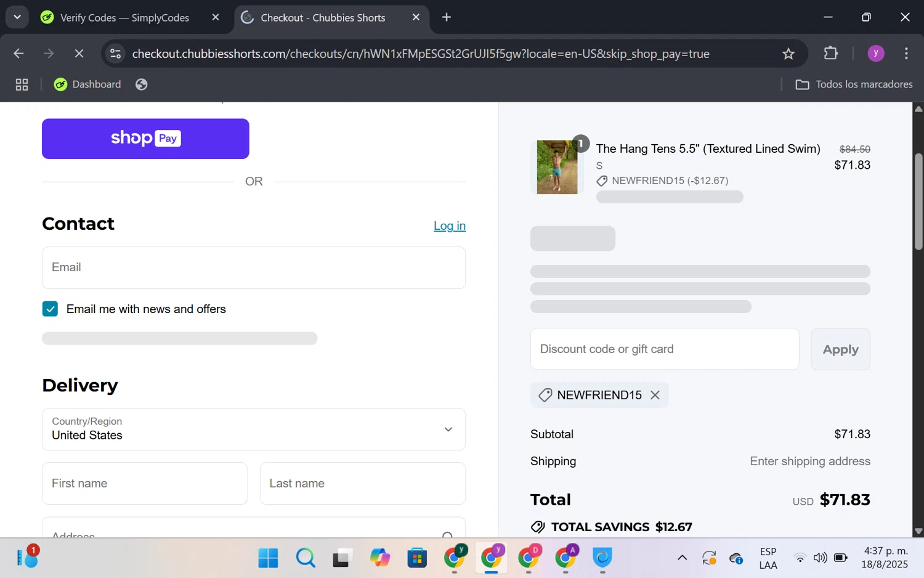Stop loading the page
The width and height of the screenshot is (924, 578).
[x=79, y=54]
